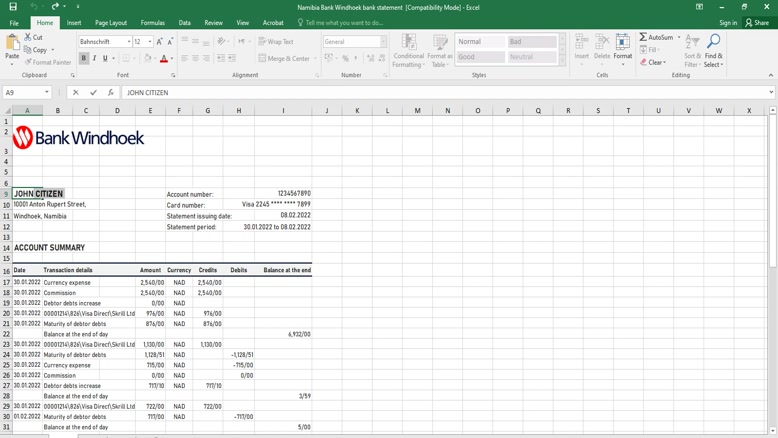Click the Insert Function fx icon
778x438 pixels.
pyautogui.click(x=110, y=92)
